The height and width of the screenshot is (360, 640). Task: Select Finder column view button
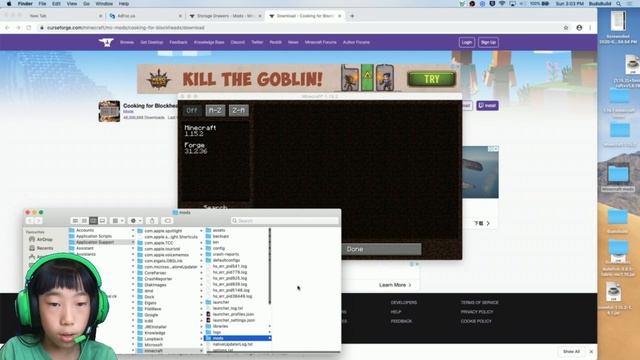93,220
